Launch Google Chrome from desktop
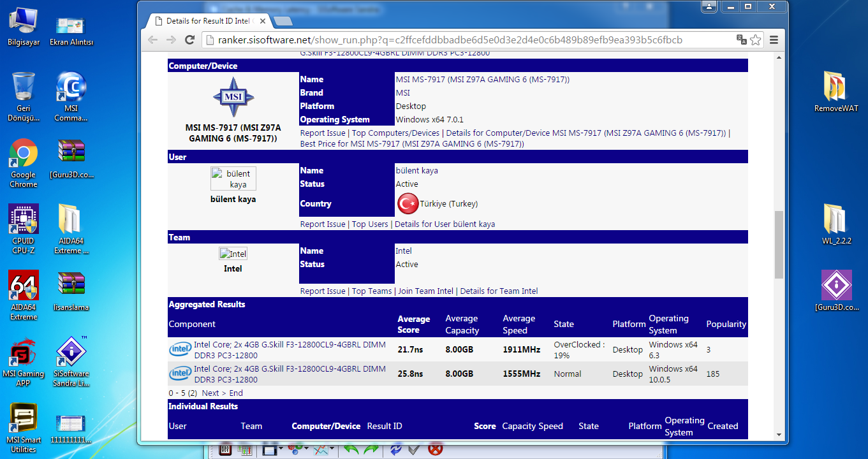 24,163
